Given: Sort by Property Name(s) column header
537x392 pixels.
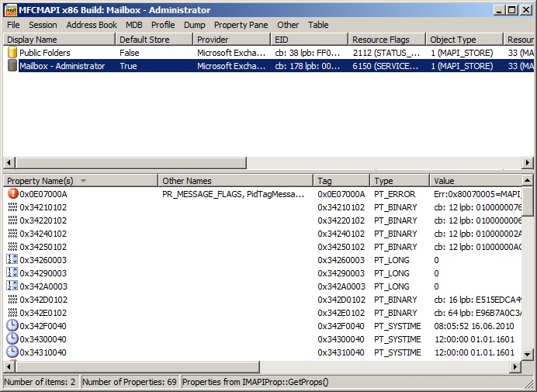Looking at the screenshot, I should (x=81, y=181).
